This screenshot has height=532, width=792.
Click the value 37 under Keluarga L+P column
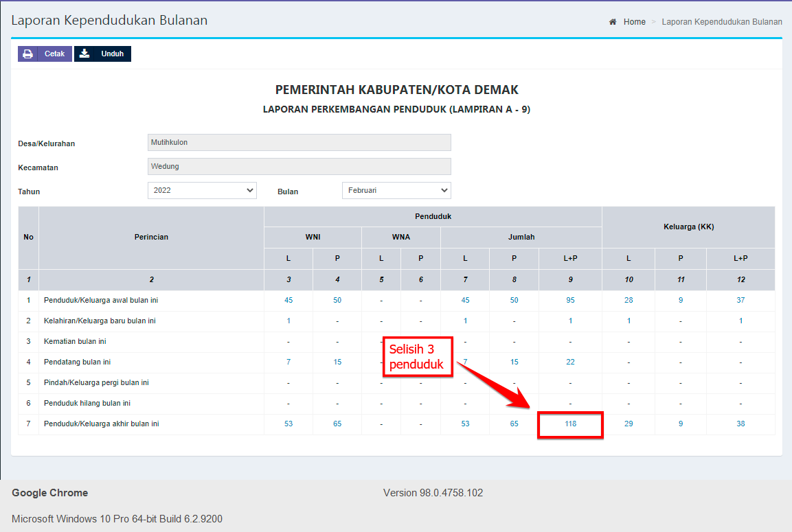coord(740,300)
